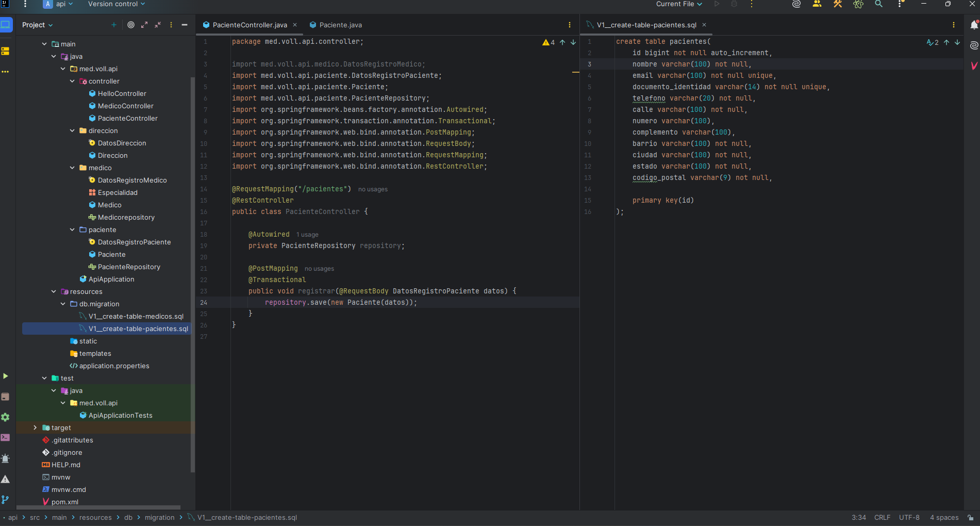
Task: Collapse the direccion package
Action: click(72, 131)
